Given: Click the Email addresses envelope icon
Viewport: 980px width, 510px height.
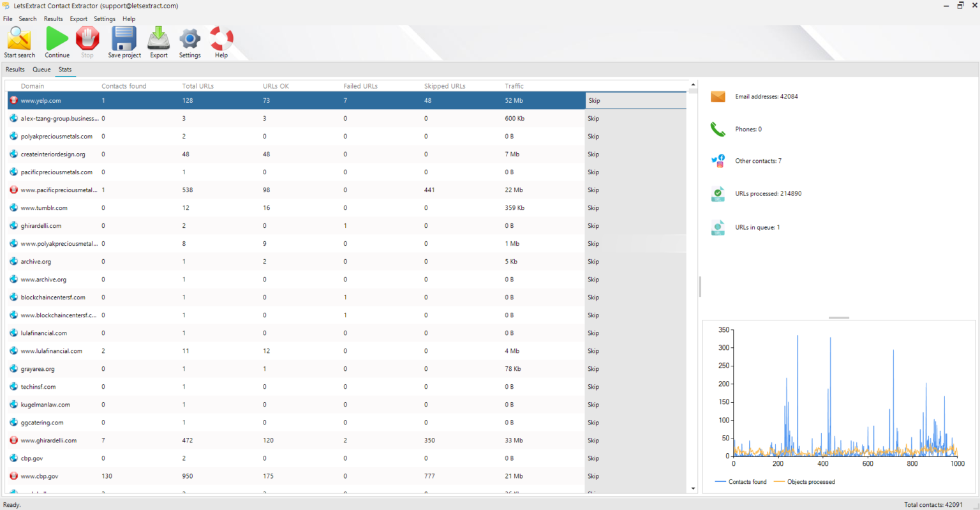Looking at the screenshot, I should point(718,96).
